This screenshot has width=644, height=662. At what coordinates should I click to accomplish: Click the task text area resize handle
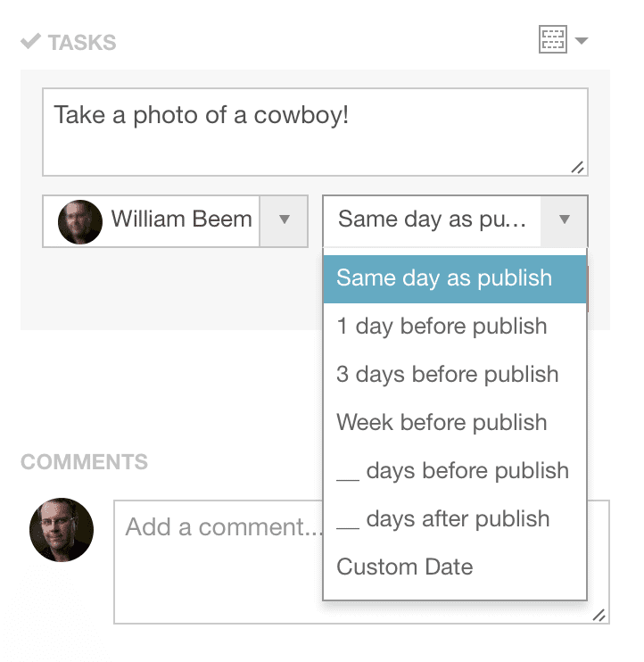[x=578, y=167]
